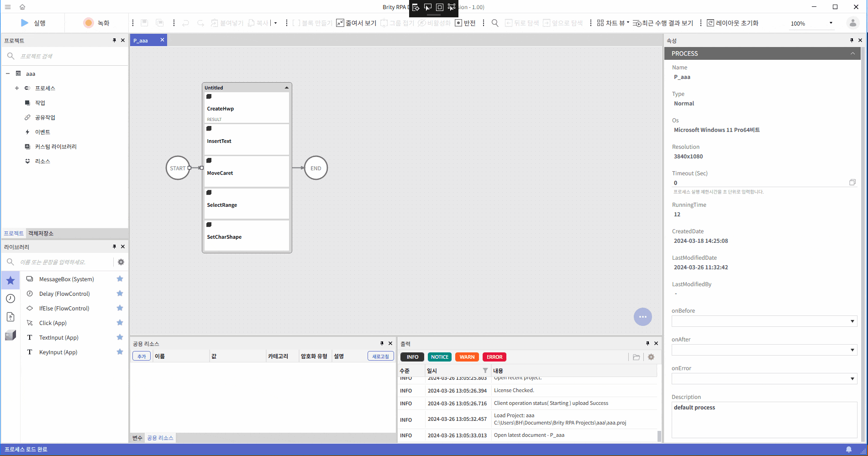The image size is (868, 456).
Task: Open the hamburger menu top-left
Action: click(7, 7)
